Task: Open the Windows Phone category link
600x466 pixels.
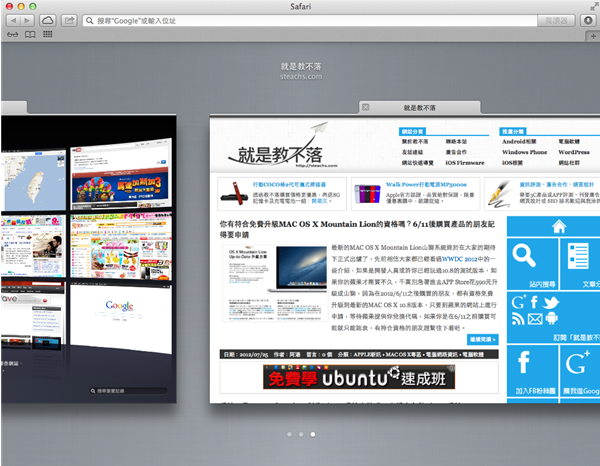Action: coord(524,152)
